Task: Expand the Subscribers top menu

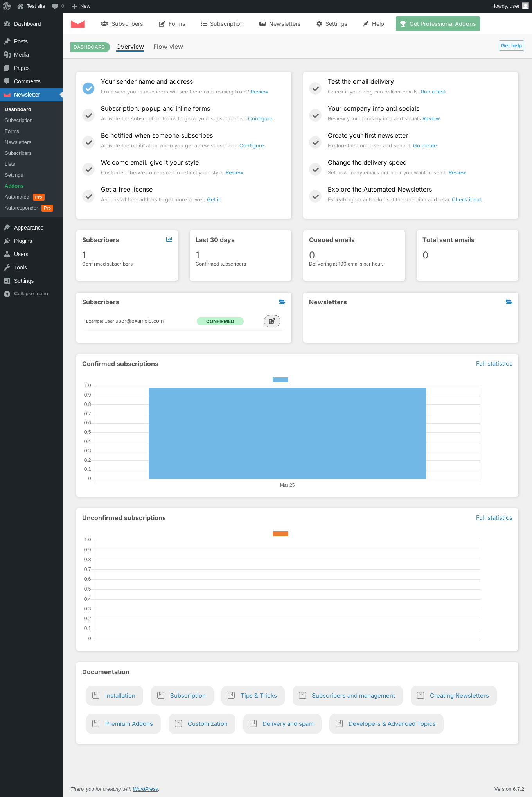Action: (x=122, y=24)
